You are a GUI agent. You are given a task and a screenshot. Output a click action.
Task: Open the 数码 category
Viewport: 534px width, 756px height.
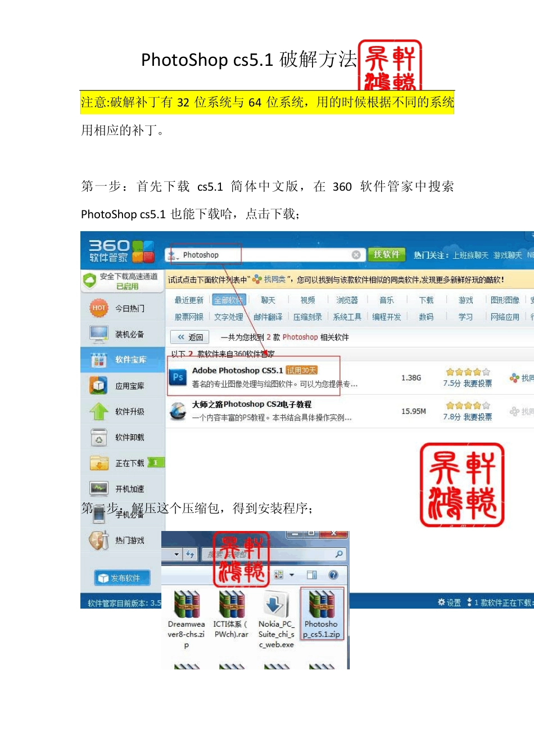click(x=426, y=317)
